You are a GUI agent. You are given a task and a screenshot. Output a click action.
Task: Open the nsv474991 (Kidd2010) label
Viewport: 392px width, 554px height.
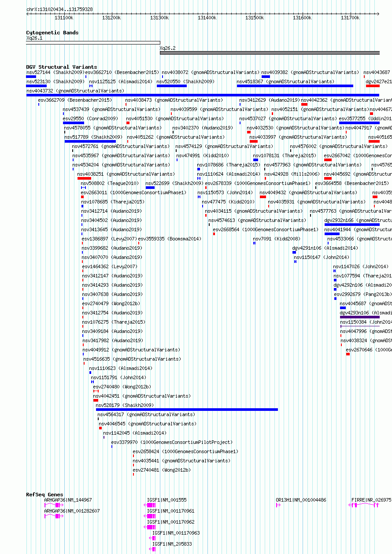click(203, 155)
